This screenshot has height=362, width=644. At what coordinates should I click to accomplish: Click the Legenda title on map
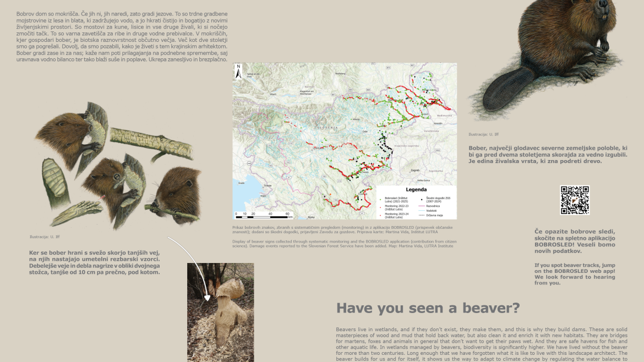click(416, 189)
